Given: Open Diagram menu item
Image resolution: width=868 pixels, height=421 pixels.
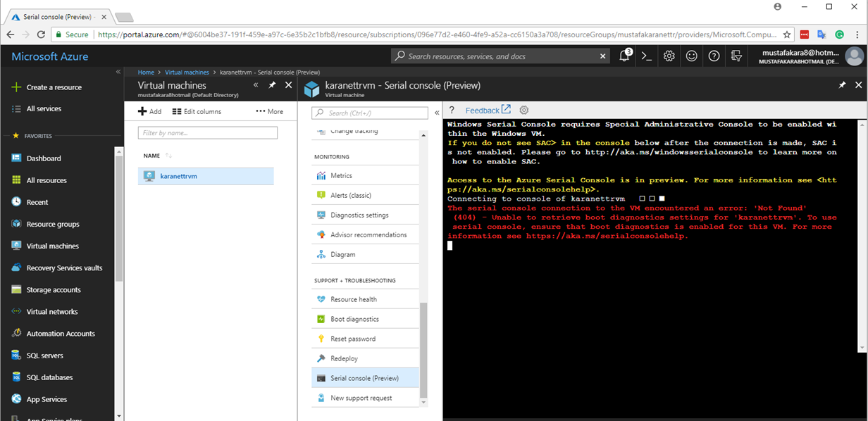Looking at the screenshot, I should pyautogui.click(x=365, y=254).
